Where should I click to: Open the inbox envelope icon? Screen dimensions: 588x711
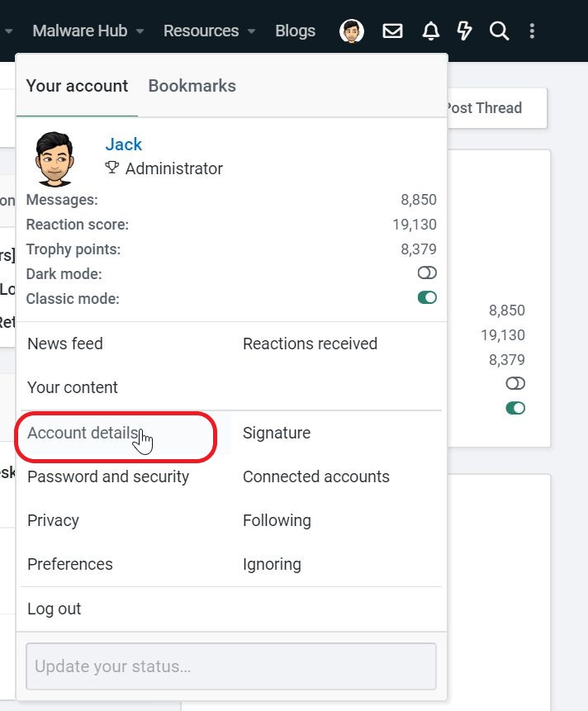tap(393, 31)
